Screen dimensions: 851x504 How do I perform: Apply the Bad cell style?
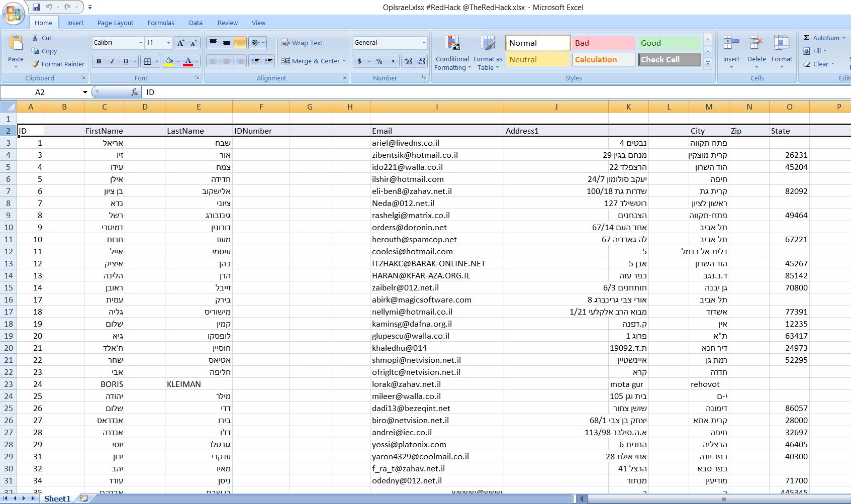coord(603,43)
